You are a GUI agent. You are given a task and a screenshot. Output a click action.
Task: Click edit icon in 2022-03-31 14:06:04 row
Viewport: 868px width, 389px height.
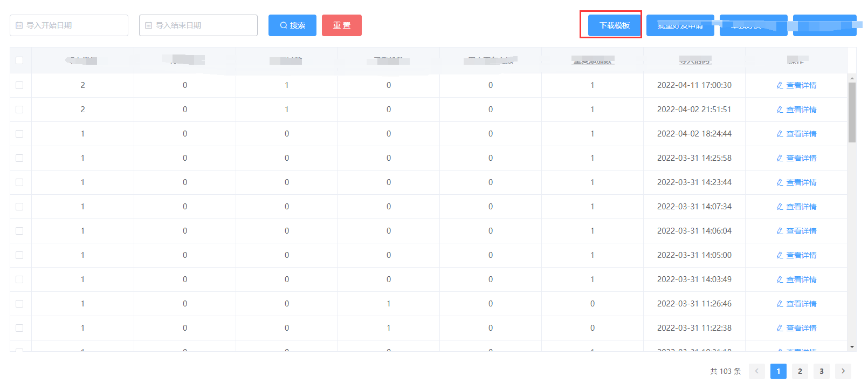pos(780,231)
